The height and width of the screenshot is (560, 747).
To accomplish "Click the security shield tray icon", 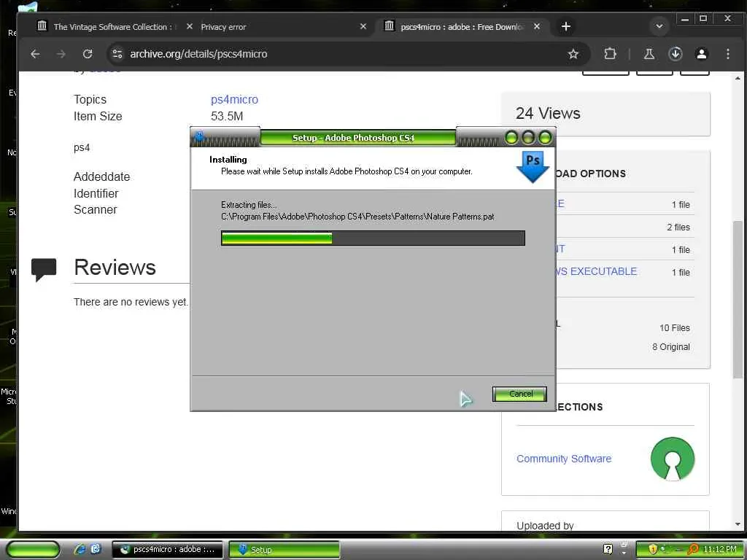I will [x=653, y=549].
